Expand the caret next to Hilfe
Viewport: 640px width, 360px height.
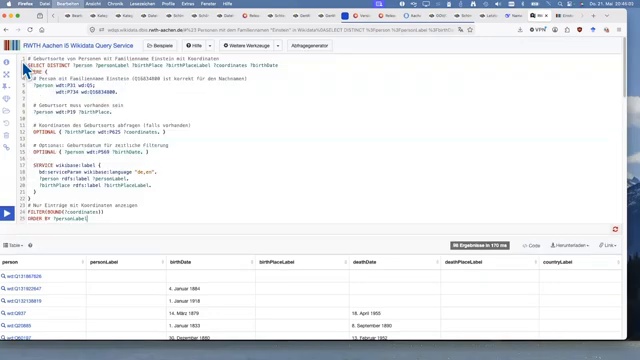point(210,46)
